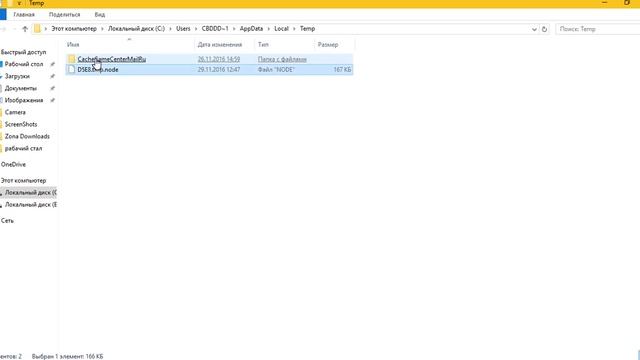Click the pin icon next to Изображения
The height and width of the screenshot is (360, 640).
(x=52, y=100)
